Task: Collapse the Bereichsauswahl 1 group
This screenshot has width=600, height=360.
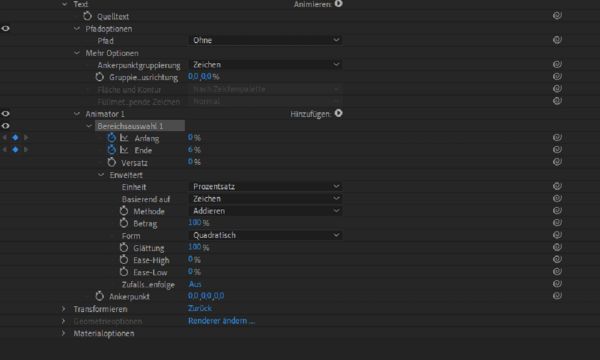Action: coord(89,126)
